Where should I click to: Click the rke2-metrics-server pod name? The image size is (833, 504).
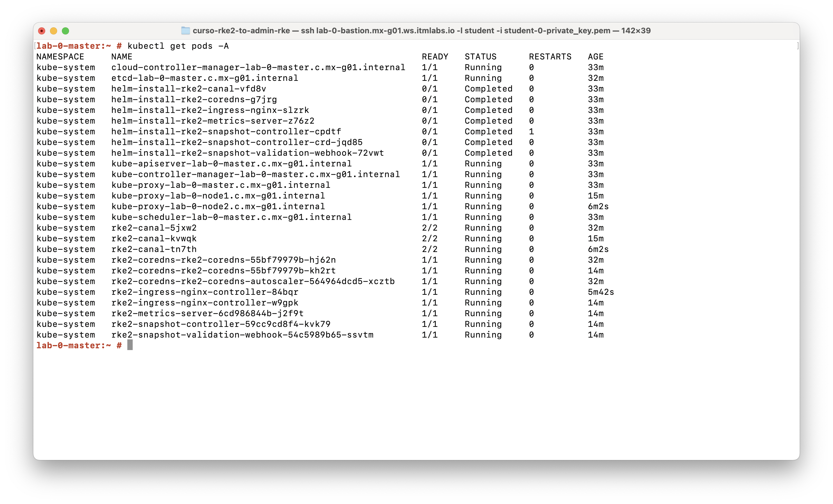click(207, 314)
